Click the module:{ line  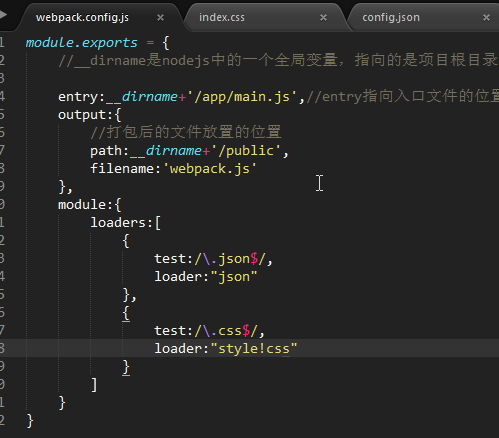pos(90,205)
